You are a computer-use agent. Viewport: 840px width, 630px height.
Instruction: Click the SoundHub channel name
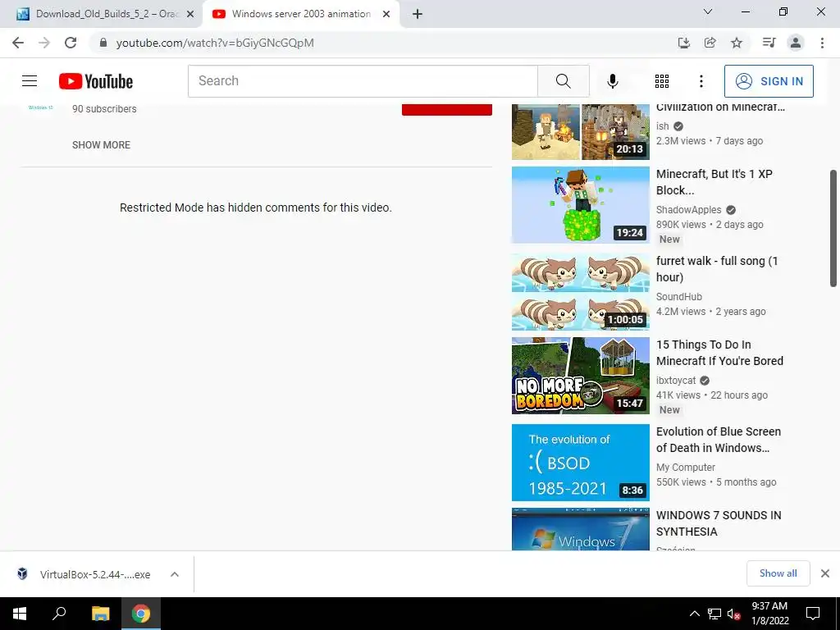(x=678, y=297)
